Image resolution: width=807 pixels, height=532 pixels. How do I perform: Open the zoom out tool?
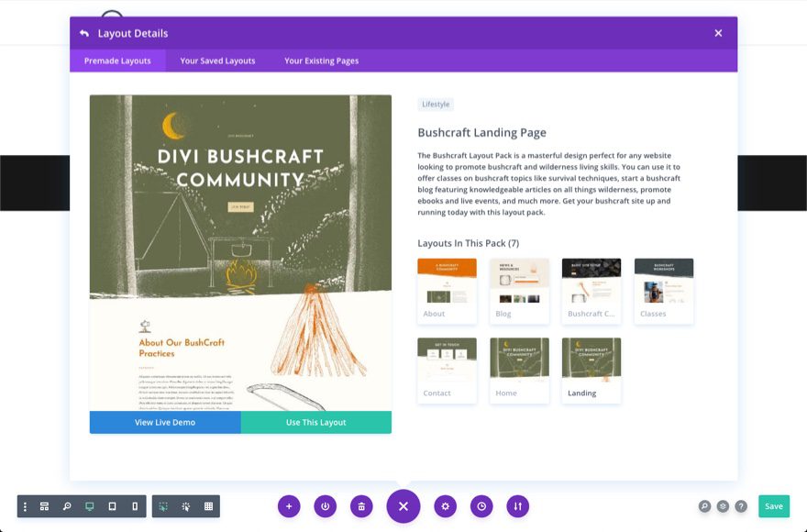click(65, 505)
